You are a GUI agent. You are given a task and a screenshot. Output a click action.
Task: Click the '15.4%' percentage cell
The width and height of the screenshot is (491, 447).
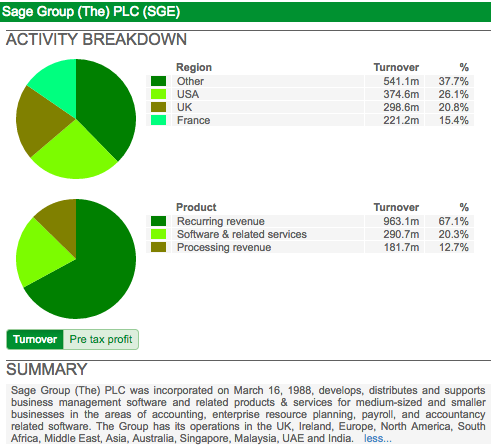454,120
